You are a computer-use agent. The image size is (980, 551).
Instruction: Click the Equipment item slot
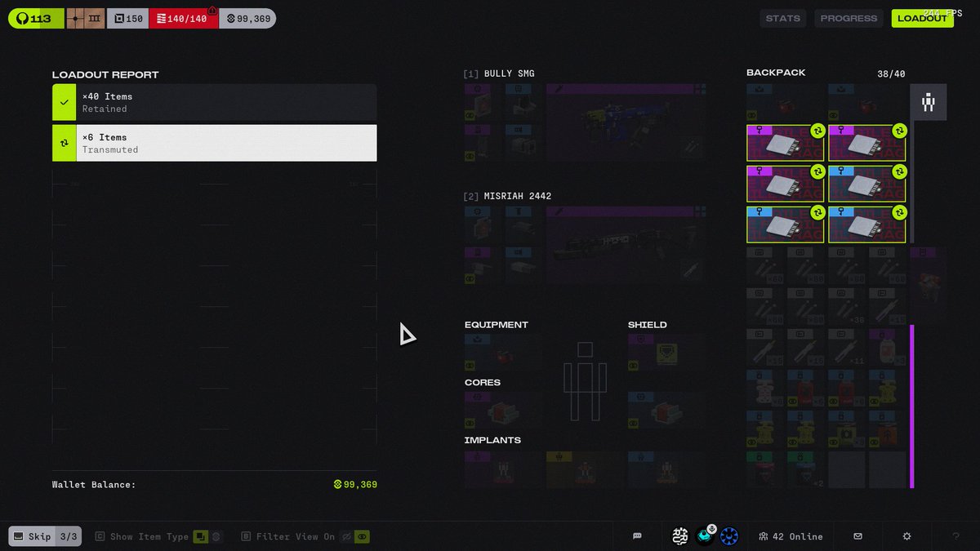503,353
